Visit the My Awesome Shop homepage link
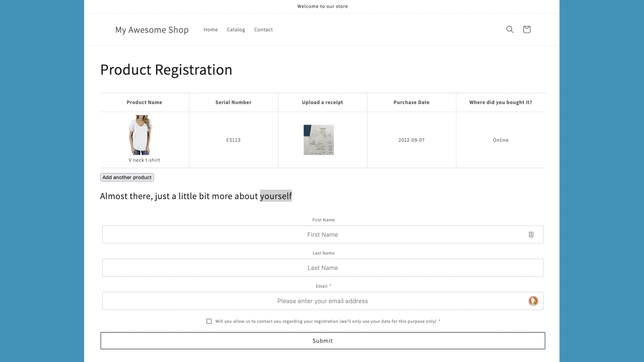 (152, 29)
